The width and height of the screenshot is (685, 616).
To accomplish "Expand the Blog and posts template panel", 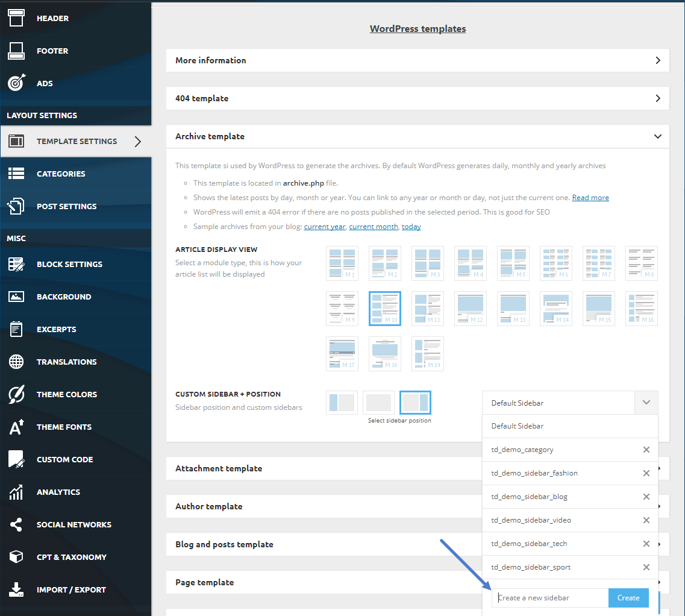I will 324,544.
